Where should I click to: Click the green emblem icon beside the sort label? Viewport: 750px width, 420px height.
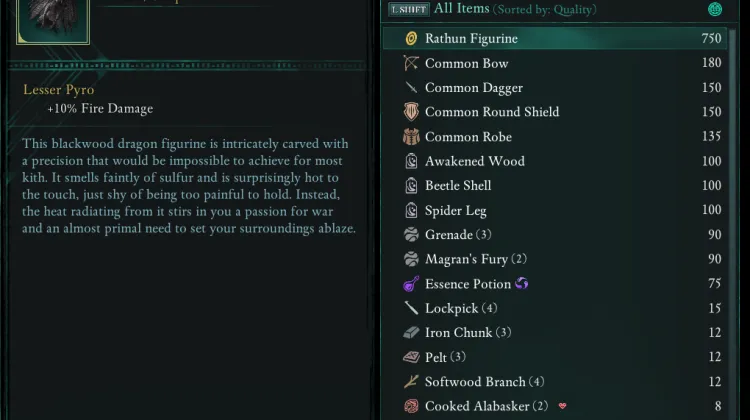(x=715, y=9)
